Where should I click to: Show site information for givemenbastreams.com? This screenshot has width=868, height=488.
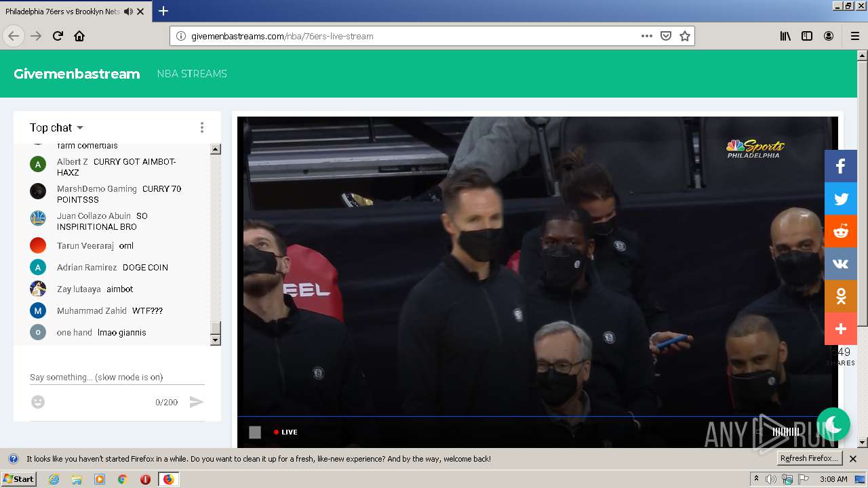[181, 36]
